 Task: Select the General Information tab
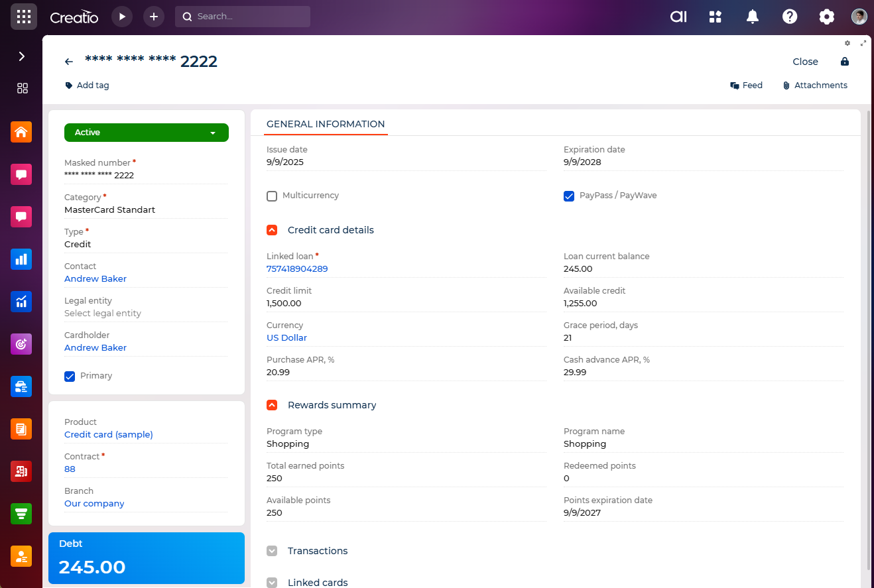[x=326, y=124]
